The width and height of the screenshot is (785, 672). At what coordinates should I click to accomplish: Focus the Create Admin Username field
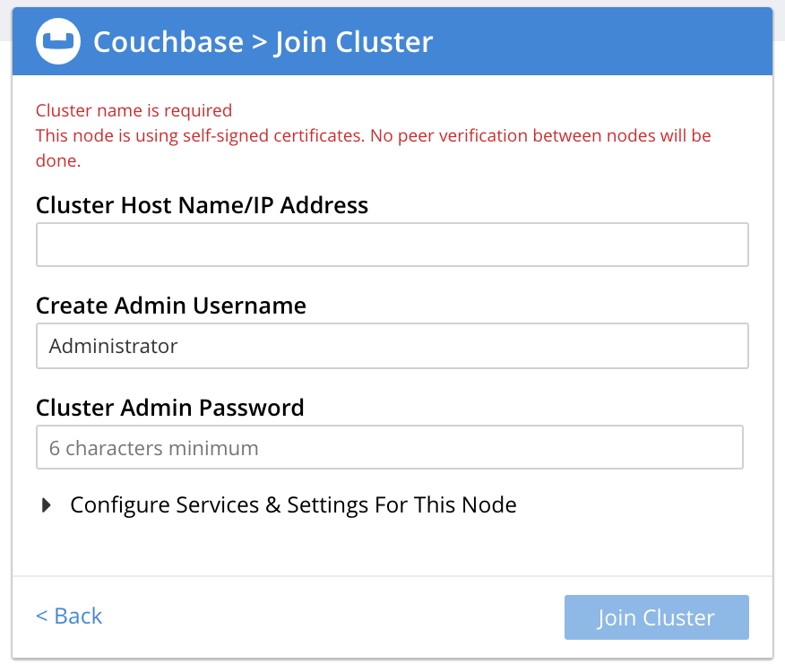tap(392, 346)
